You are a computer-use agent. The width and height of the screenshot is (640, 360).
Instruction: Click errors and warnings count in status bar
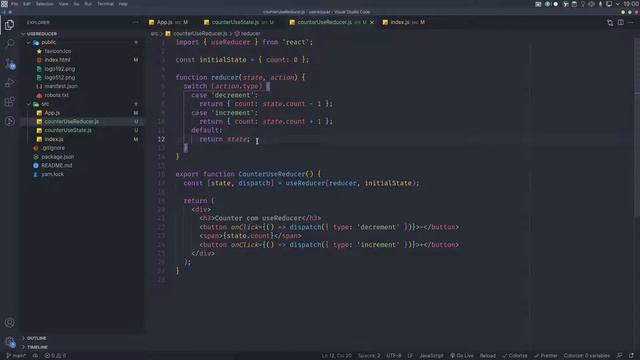(55, 356)
